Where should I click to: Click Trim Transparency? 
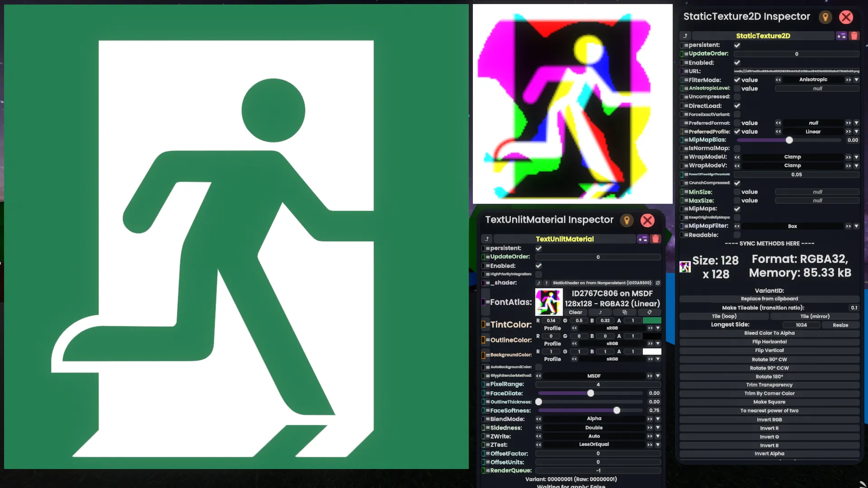pos(769,385)
